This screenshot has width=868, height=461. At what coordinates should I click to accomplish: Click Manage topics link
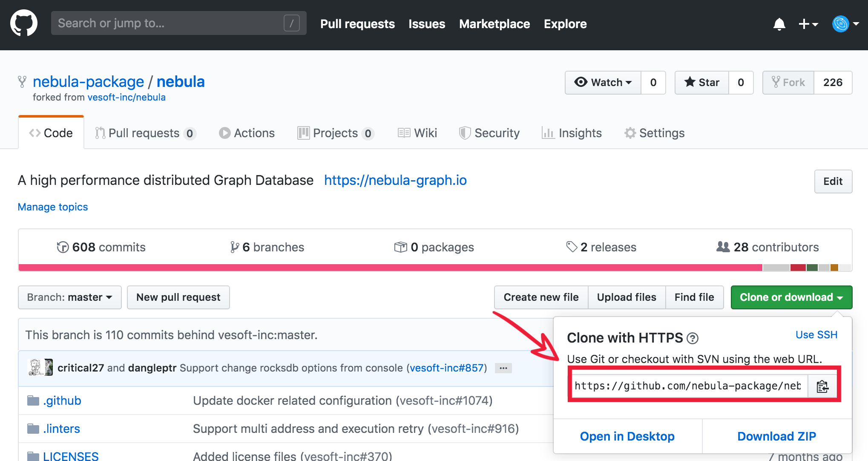point(53,207)
